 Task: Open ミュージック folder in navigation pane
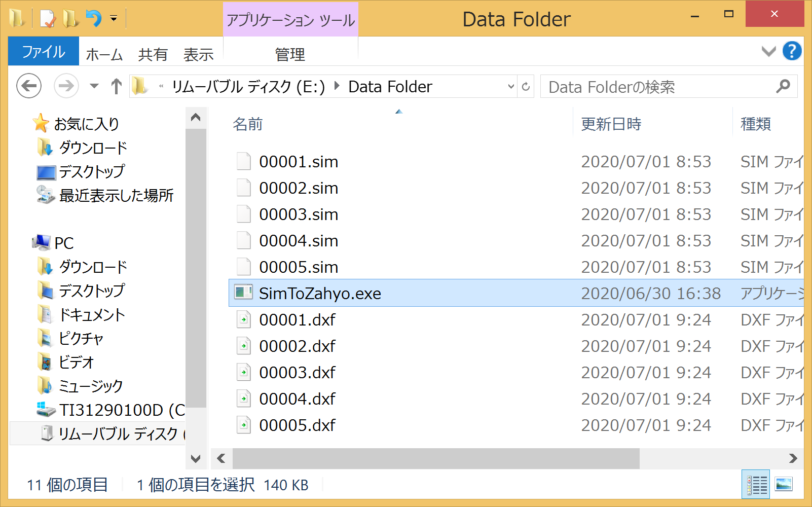pos(91,386)
